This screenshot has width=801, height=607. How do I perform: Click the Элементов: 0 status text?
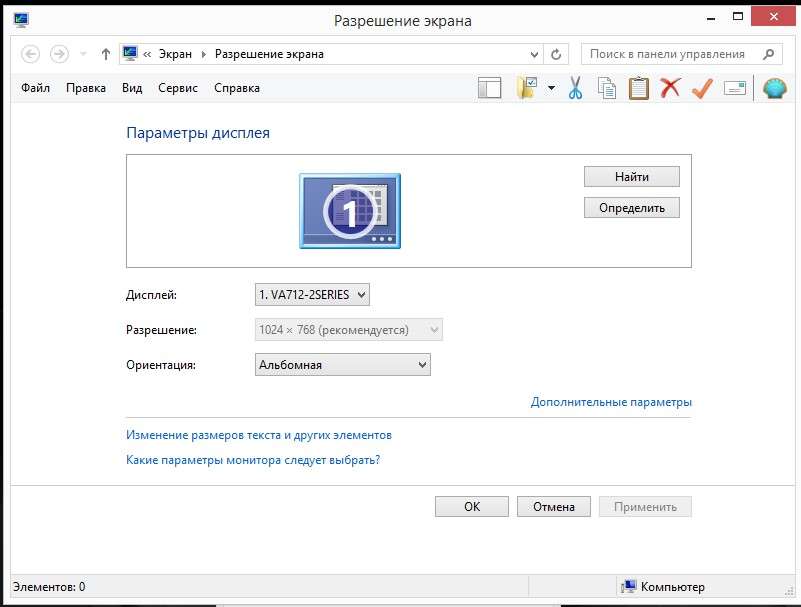tap(49, 587)
